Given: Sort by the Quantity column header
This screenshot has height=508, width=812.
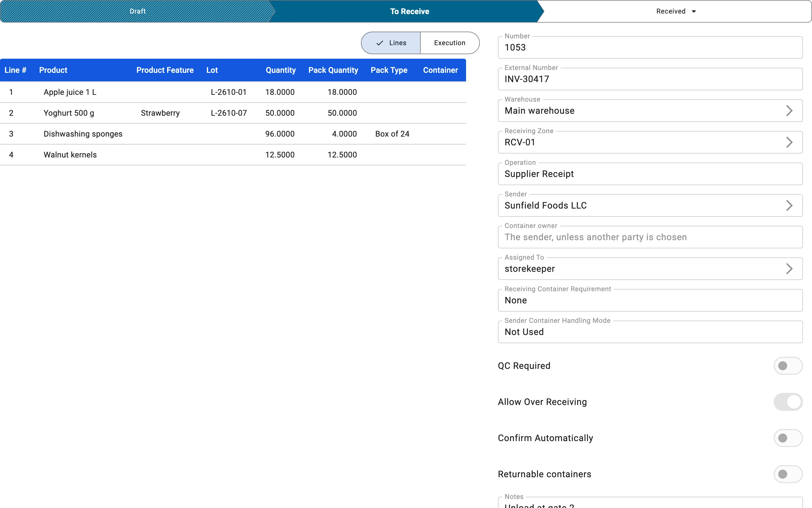Looking at the screenshot, I should [281, 70].
